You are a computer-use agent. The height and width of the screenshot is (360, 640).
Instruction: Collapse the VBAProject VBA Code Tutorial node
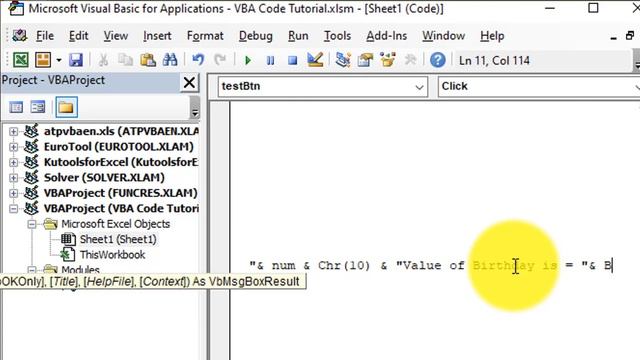[x=13, y=209]
